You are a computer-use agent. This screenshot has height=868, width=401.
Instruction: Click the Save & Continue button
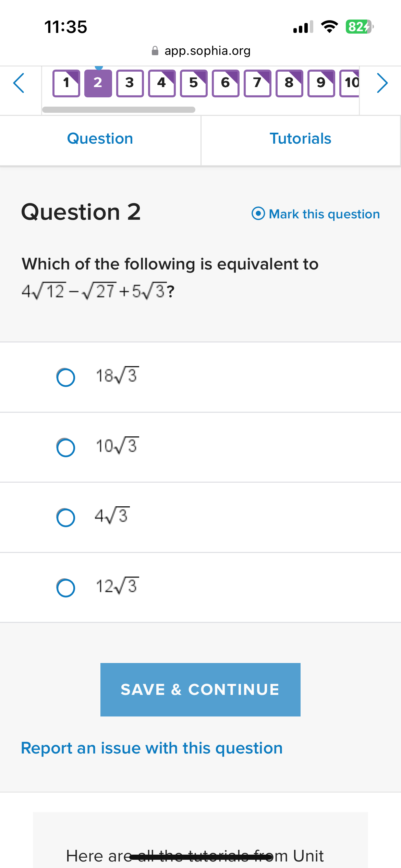200,689
